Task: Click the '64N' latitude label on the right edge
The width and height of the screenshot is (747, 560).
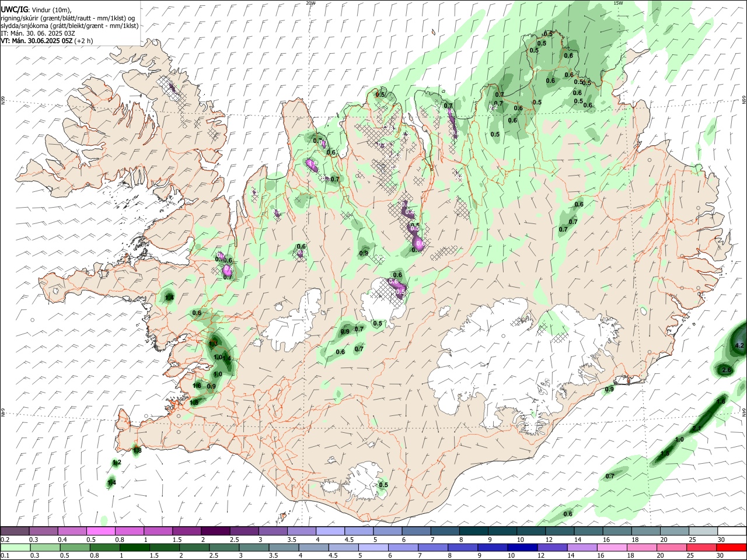Action: (744, 411)
